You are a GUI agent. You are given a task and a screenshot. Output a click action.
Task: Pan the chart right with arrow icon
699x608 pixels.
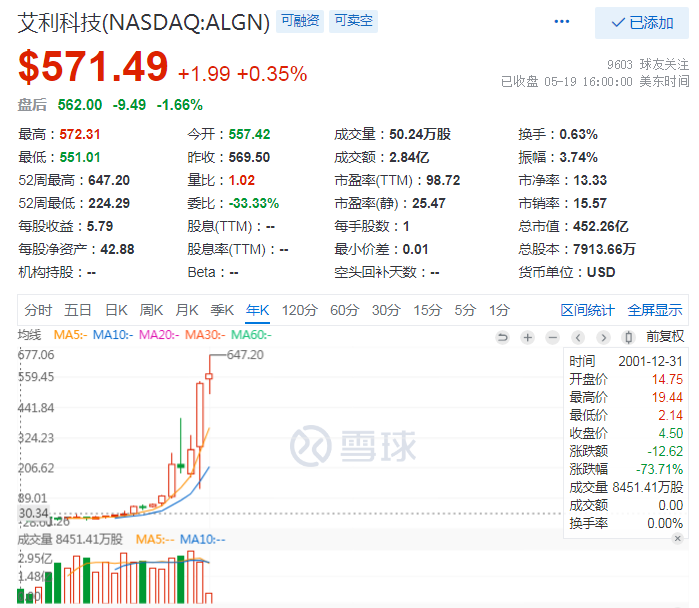point(603,337)
